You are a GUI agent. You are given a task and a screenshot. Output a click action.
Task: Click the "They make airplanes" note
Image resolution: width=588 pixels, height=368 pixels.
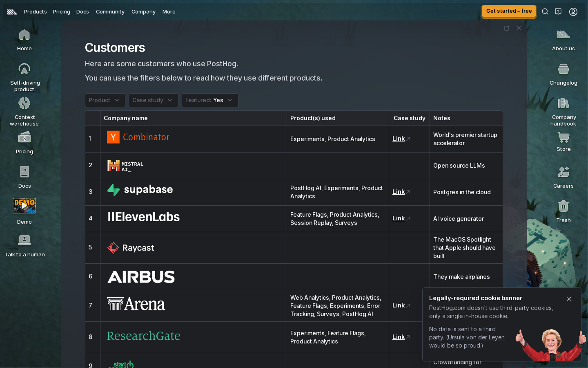pos(461,277)
